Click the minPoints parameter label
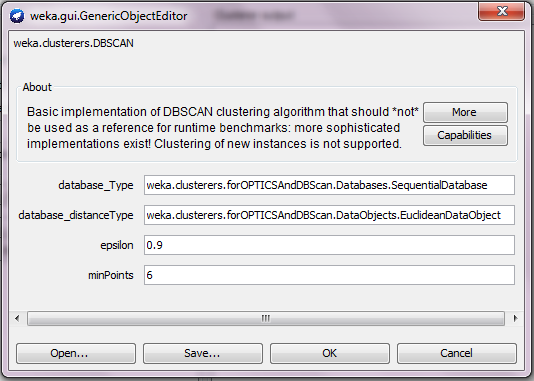Screen dimensions: 534x381 [111, 275]
